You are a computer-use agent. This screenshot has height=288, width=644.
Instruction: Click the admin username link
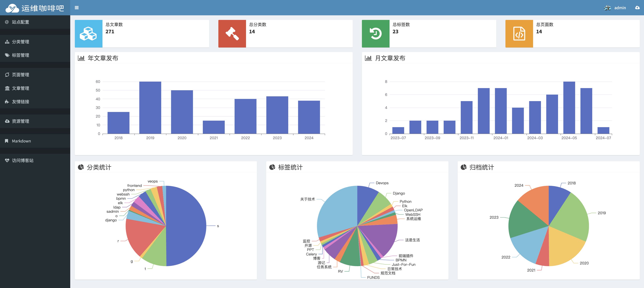coord(620,8)
